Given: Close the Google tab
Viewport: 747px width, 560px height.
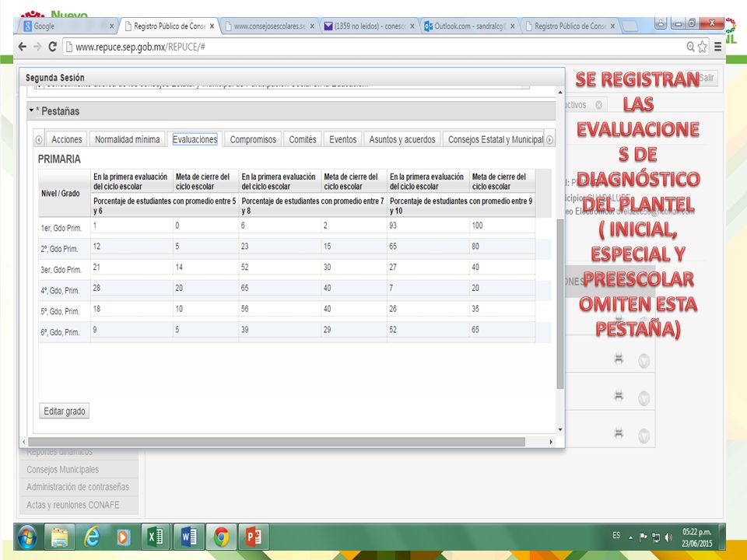Looking at the screenshot, I should 111,26.
